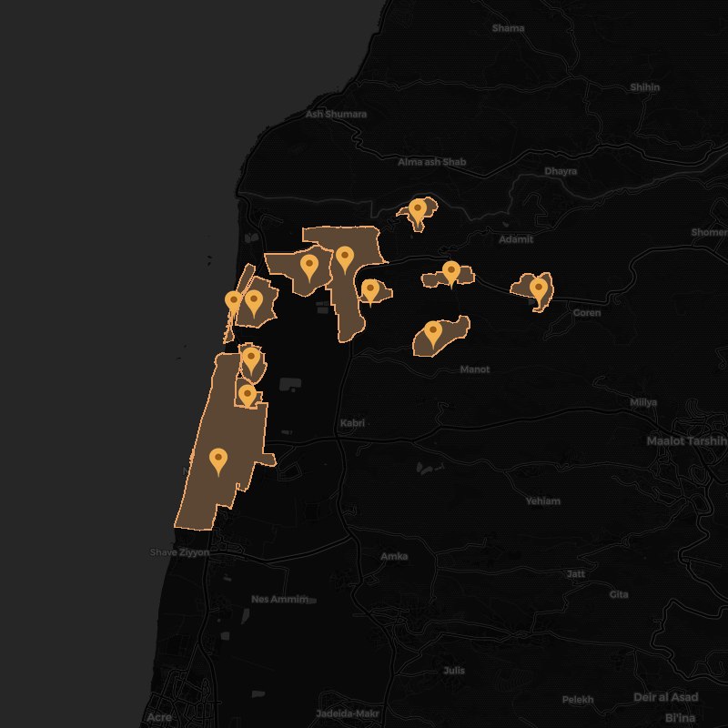Click the Yehiam place label
This screenshot has width=728, height=728.
pyautogui.click(x=542, y=501)
